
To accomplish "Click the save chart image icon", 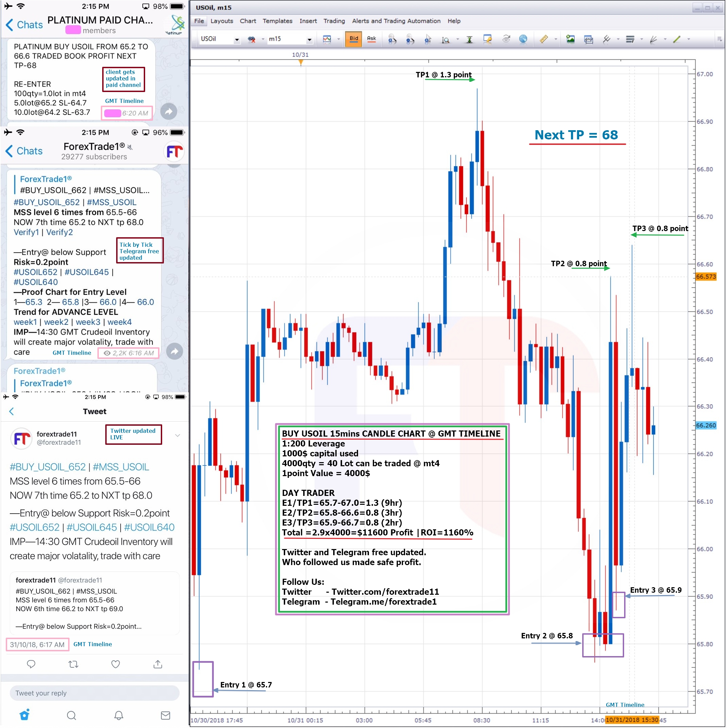I will (570, 39).
